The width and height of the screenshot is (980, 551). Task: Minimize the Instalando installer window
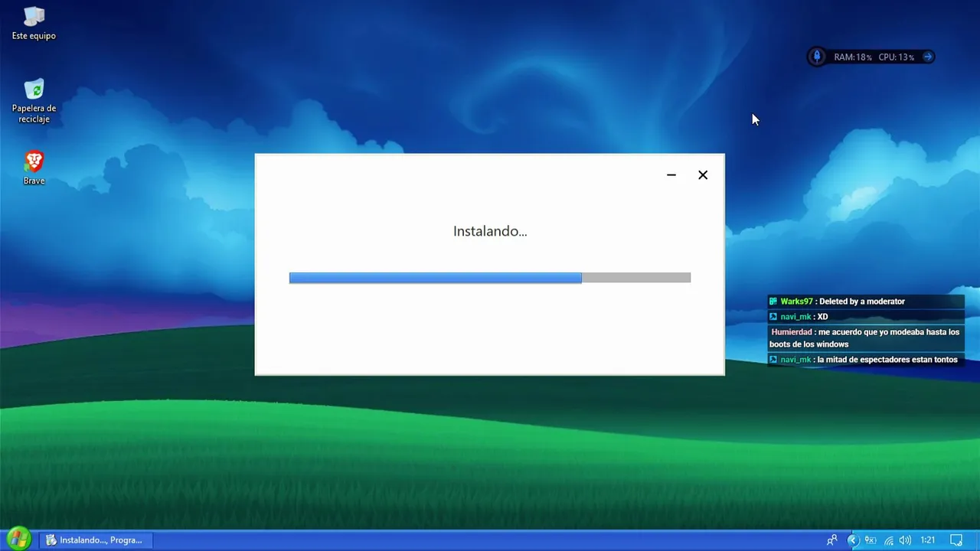(671, 175)
